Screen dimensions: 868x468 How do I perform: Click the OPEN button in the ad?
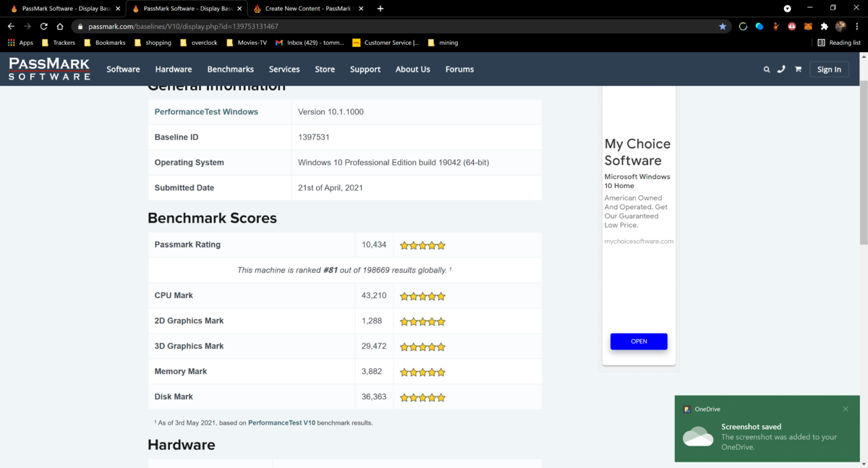pos(639,341)
